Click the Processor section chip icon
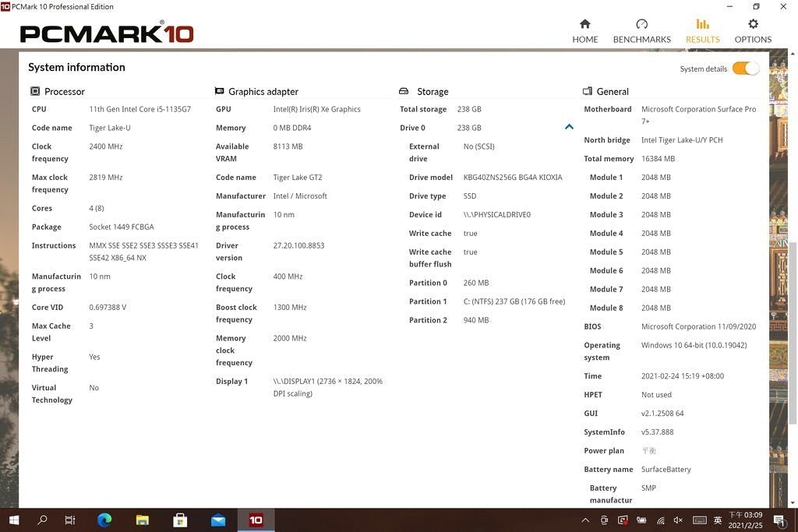 pyautogui.click(x=35, y=91)
